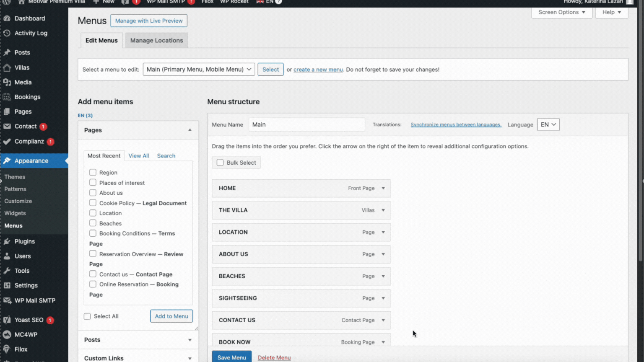The image size is (644, 362).
Task: Switch to the View All pages tab
Action: [x=139, y=155]
